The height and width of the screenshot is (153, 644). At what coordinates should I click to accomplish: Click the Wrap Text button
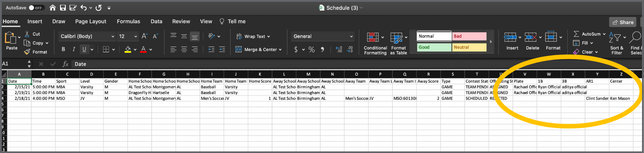pyautogui.click(x=254, y=36)
